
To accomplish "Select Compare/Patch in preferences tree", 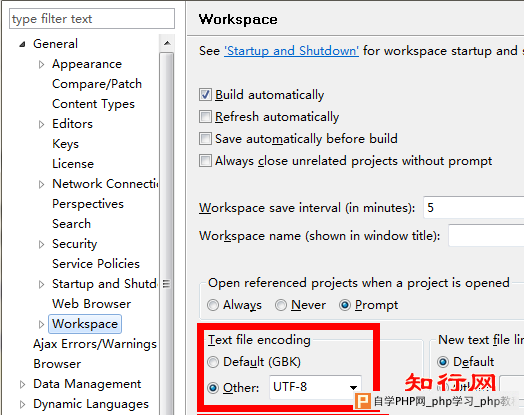I will click(x=97, y=84).
